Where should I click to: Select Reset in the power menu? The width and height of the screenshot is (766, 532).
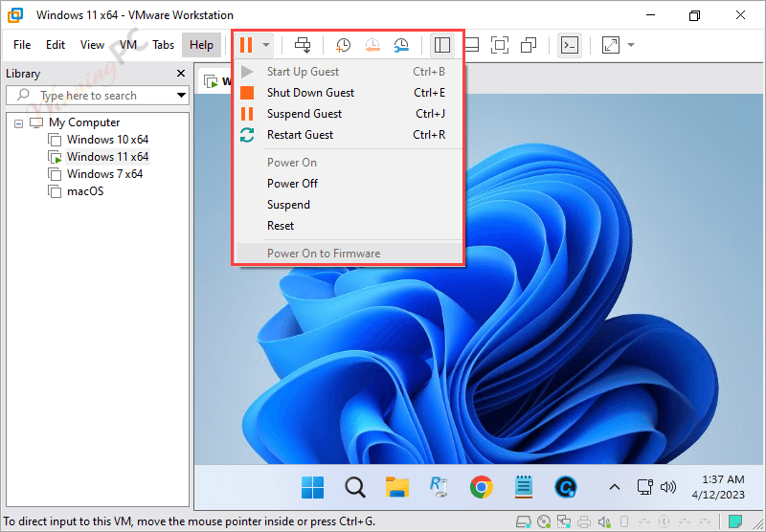pyautogui.click(x=349, y=226)
